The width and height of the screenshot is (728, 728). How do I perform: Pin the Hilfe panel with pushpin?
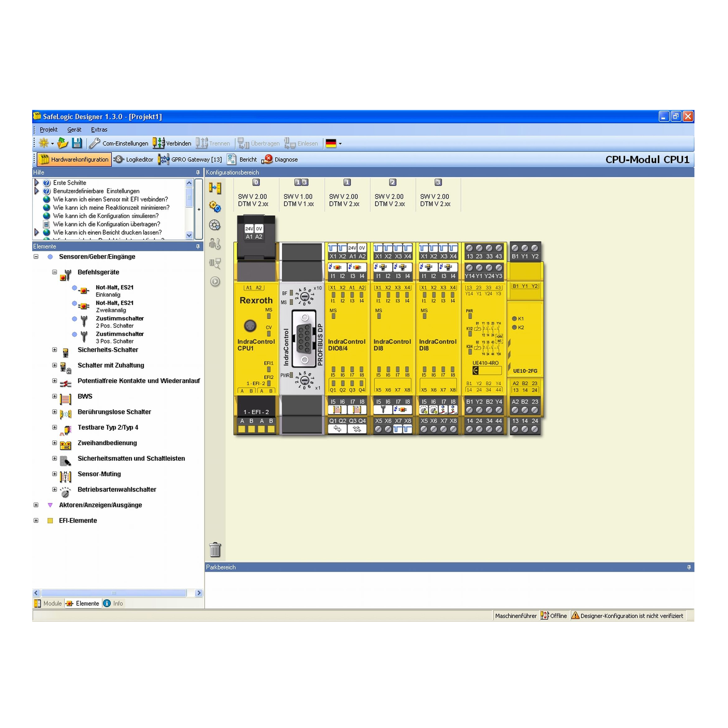coord(198,173)
